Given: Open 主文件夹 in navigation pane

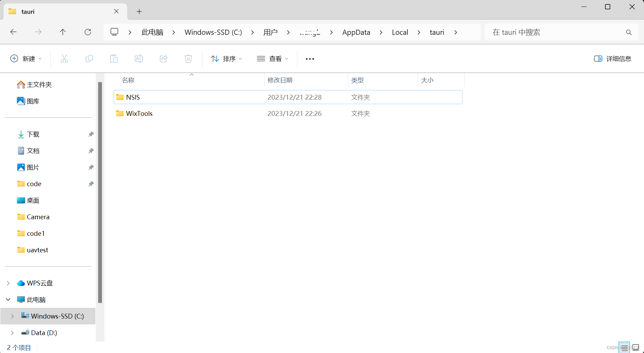Looking at the screenshot, I should coord(34,84).
